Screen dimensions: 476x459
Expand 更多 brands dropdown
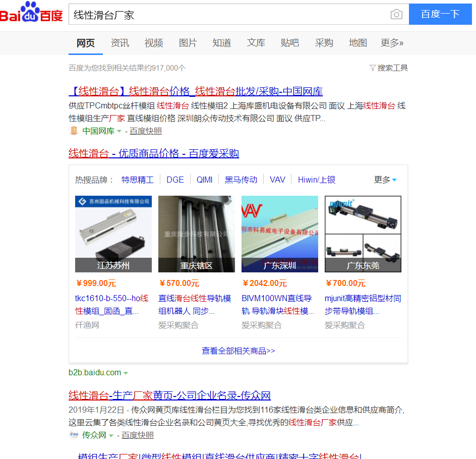pos(385,180)
